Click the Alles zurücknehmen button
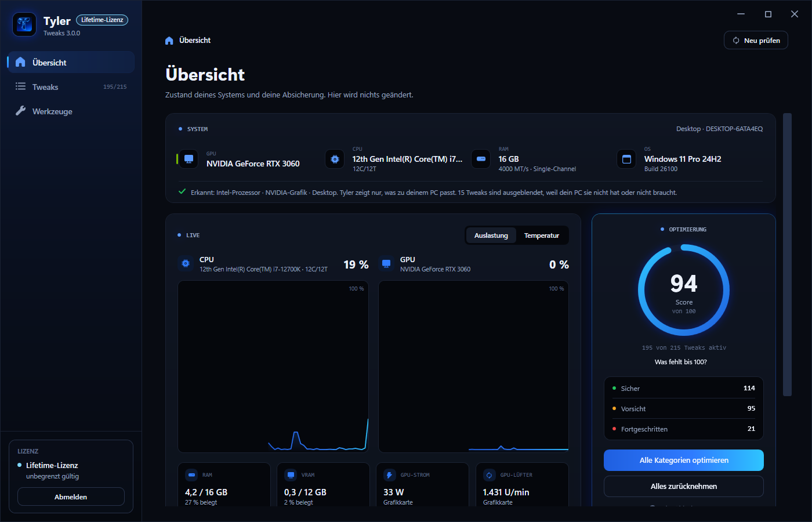 684,487
